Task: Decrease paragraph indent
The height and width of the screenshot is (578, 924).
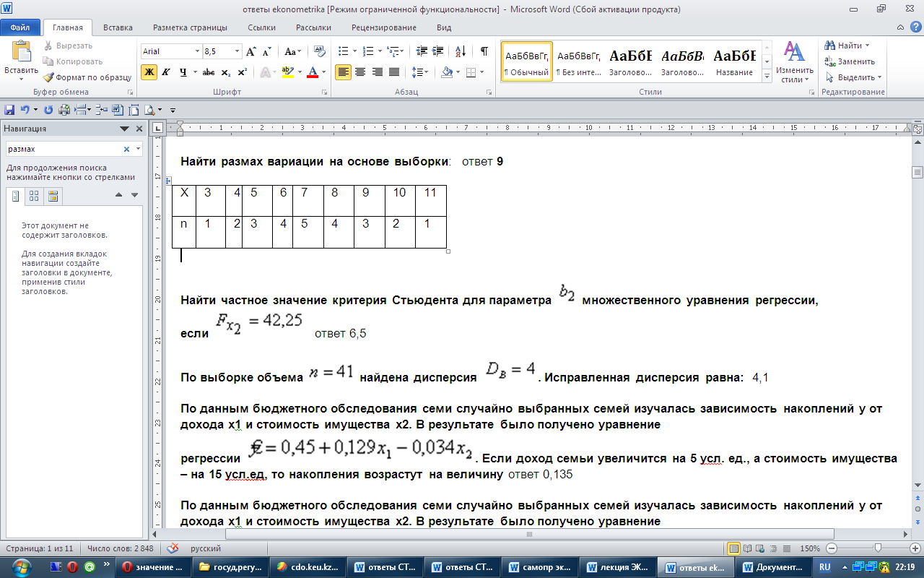Action: [x=422, y=51]
